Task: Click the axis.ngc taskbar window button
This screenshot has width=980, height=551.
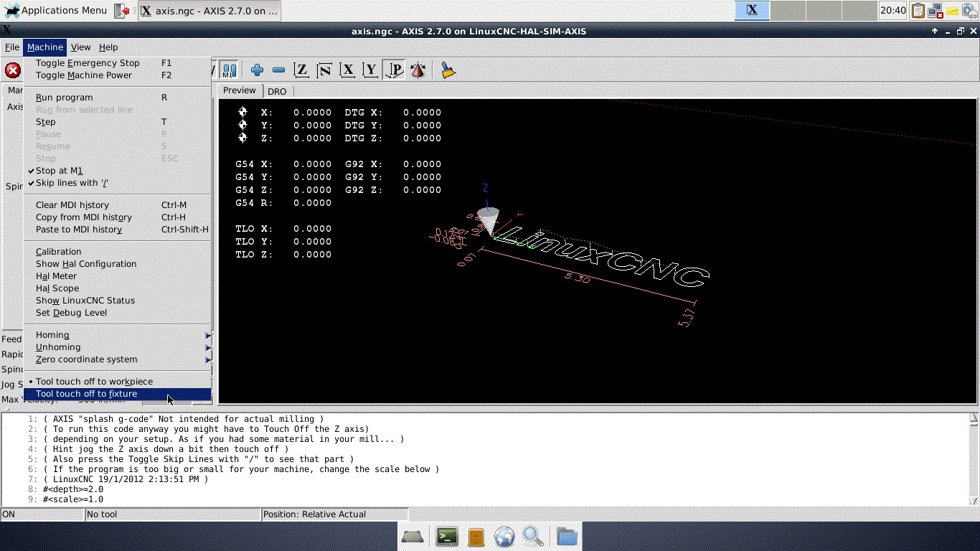Action: [x=209, y=11]
